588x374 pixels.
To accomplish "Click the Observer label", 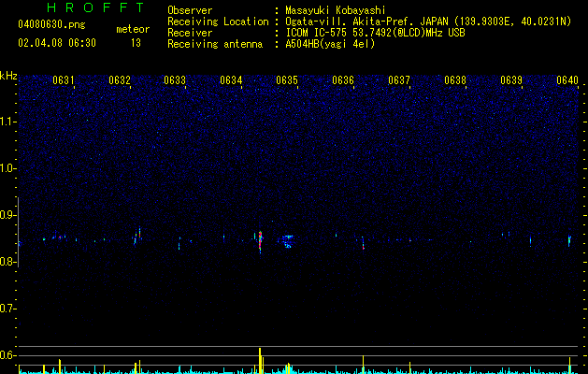I will click(x=190, y=10).
